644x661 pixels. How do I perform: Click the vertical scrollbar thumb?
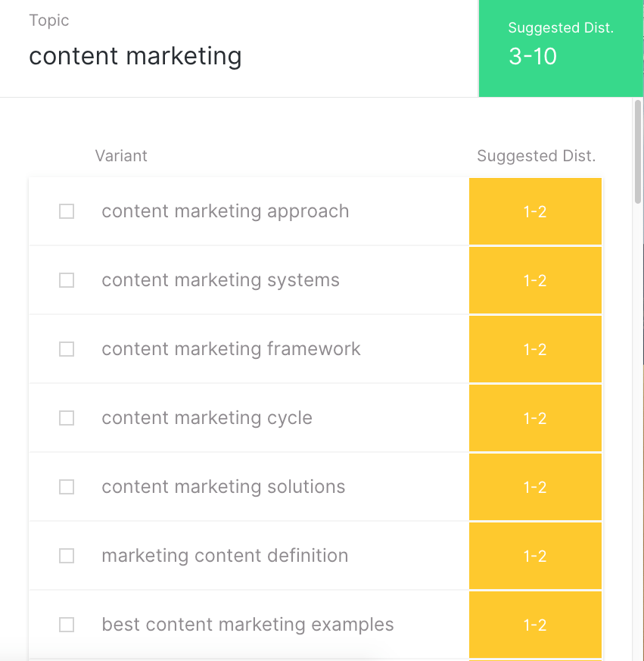coord(637,151)
